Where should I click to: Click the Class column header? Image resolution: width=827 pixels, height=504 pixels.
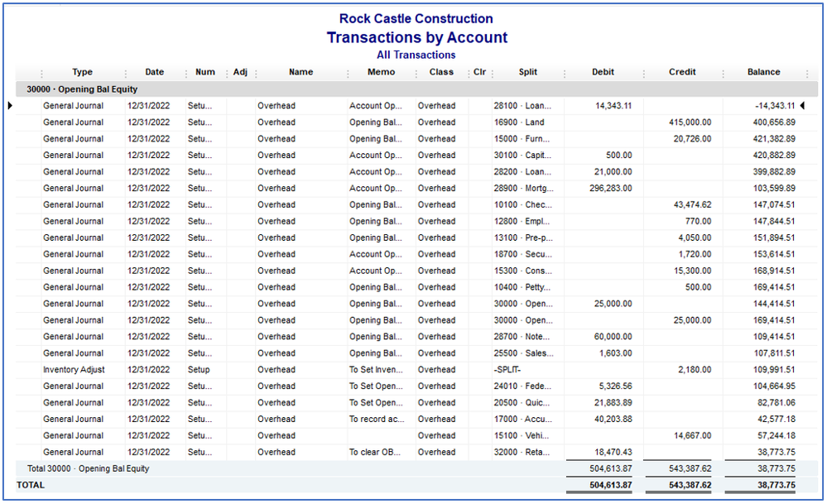point(441,72)
